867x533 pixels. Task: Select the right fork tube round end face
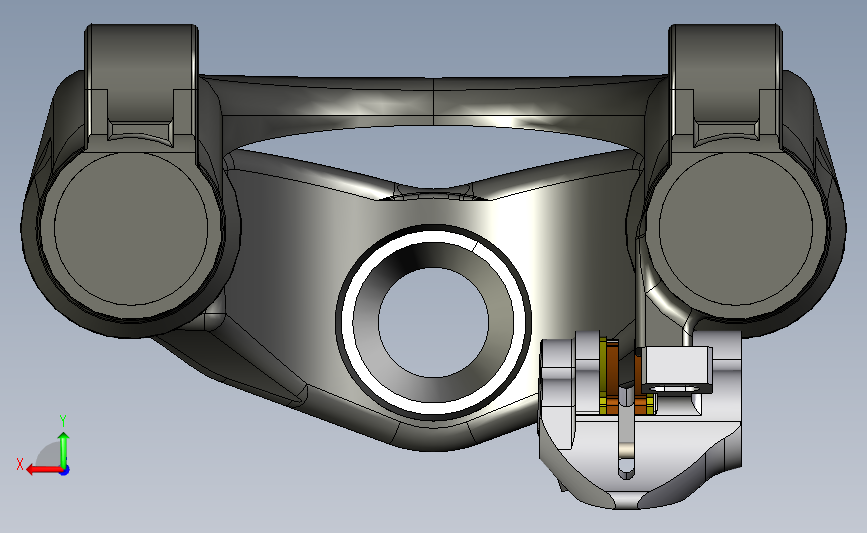736,228
